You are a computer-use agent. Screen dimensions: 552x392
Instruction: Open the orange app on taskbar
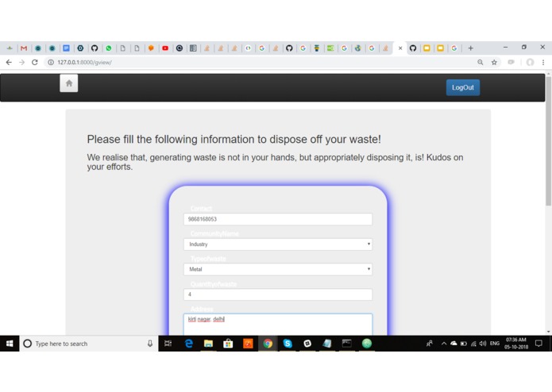[248, 344]
